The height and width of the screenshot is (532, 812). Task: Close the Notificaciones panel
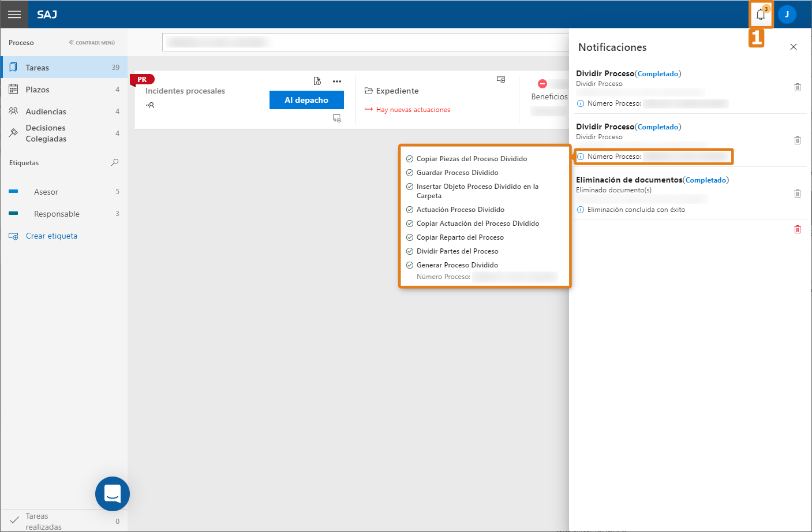794,47
